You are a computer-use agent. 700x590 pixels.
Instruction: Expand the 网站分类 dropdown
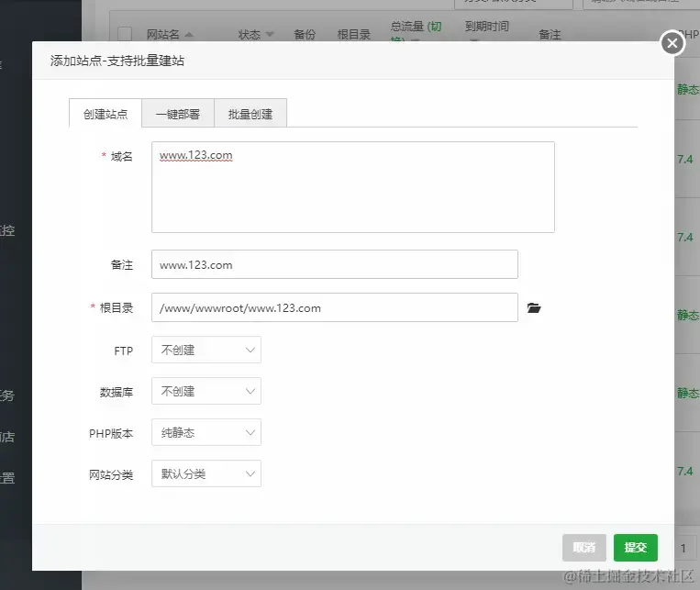[x=206, y=473]
